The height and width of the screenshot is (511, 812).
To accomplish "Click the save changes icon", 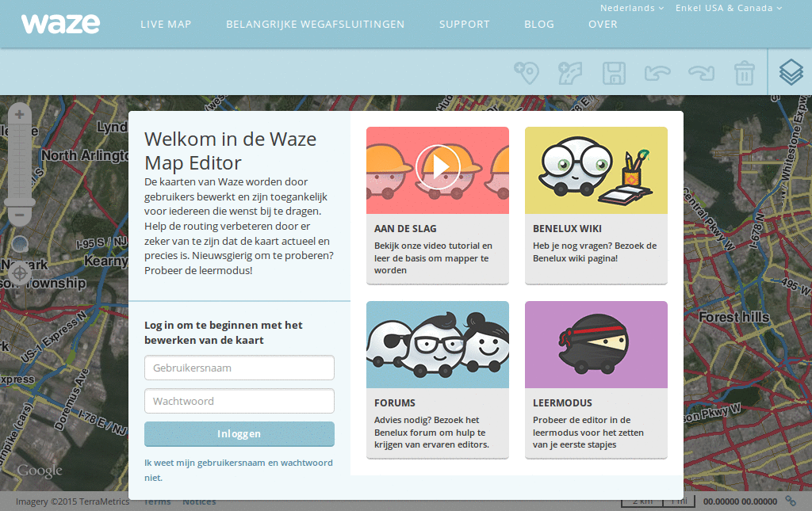I will tap(615, 72).
